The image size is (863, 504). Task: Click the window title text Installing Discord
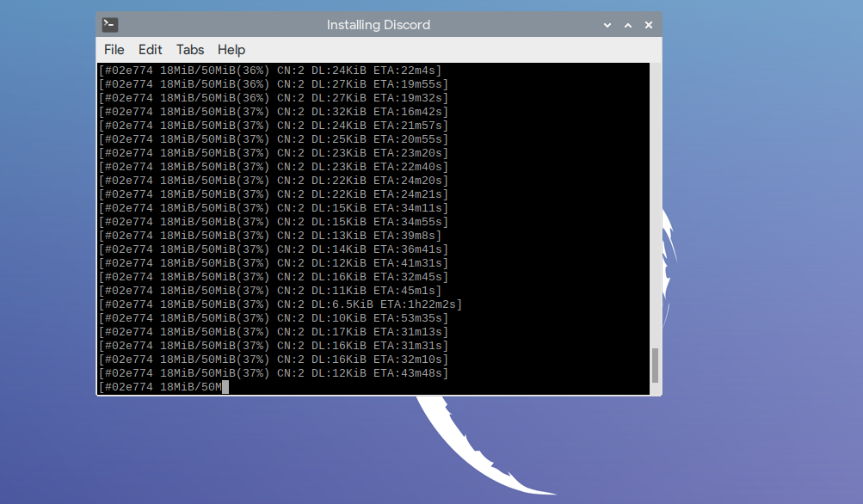click(x=379, y=25)
